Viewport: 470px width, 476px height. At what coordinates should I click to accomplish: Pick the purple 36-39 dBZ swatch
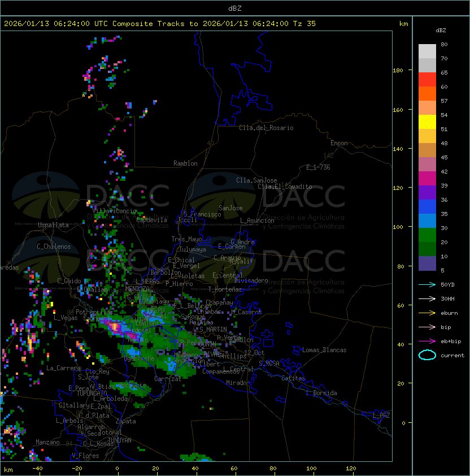pos(427,192)
